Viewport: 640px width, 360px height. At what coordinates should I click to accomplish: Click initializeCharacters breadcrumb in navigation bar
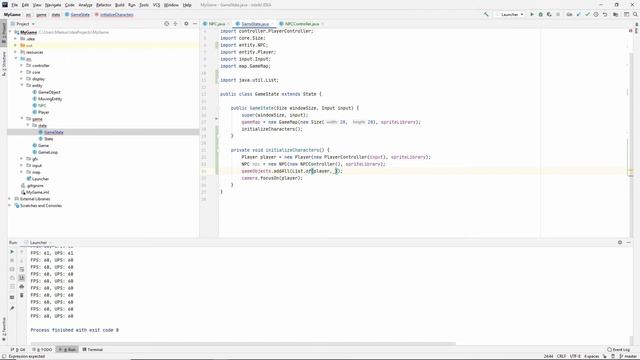click(x=114, y=14)
